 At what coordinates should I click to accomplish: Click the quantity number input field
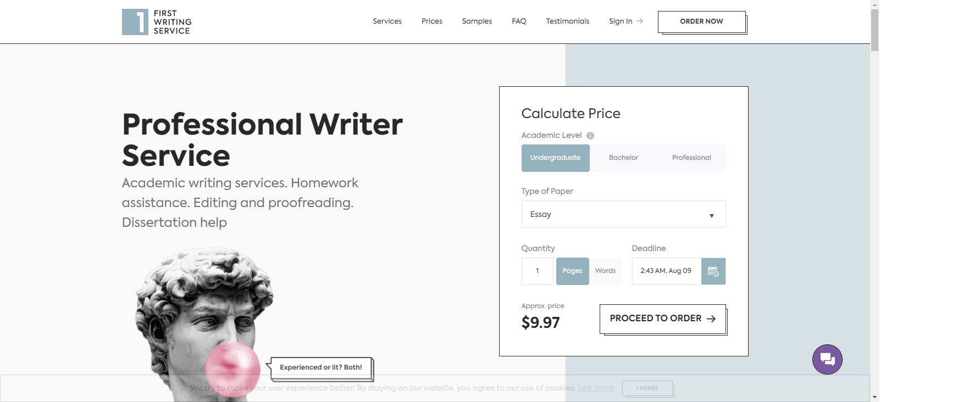538,271
